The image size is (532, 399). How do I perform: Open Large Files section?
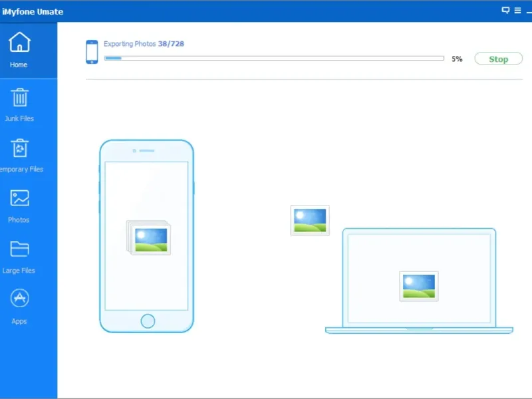19,257
